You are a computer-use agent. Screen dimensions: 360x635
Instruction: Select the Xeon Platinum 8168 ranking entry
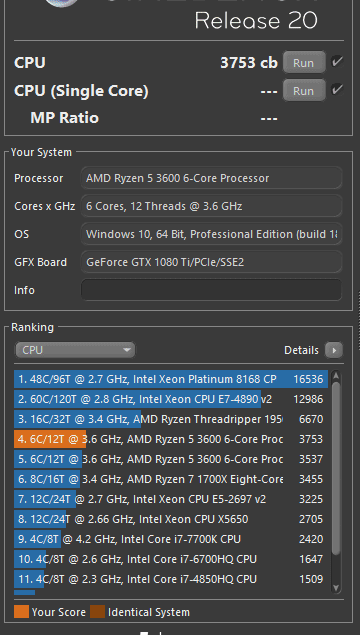click(x=169, y=379)
